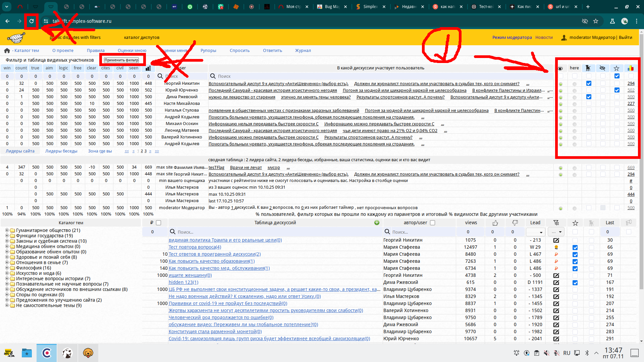The width and height of the screenshot is (644, 362).
Task: Expand the Гуманитарное общество (21) folder
Action: [7, 230]
